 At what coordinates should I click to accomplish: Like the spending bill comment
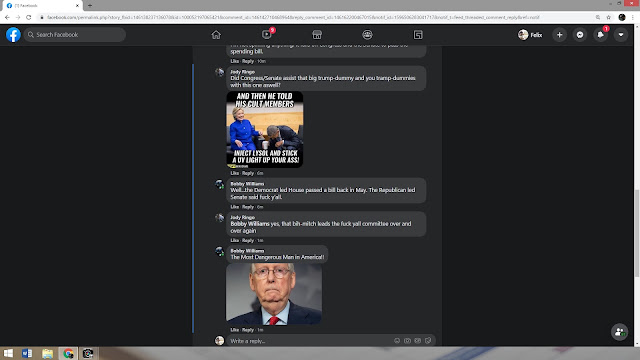pos(235,61)
